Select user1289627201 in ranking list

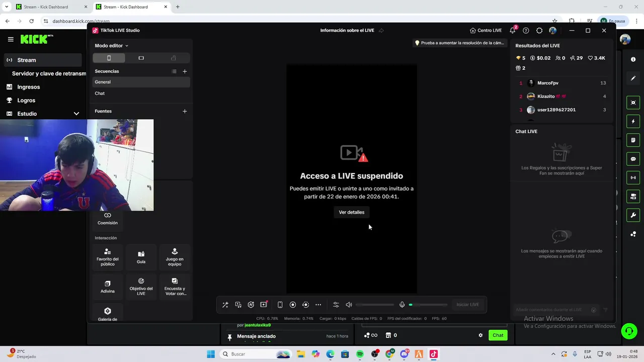coord(562,110)
